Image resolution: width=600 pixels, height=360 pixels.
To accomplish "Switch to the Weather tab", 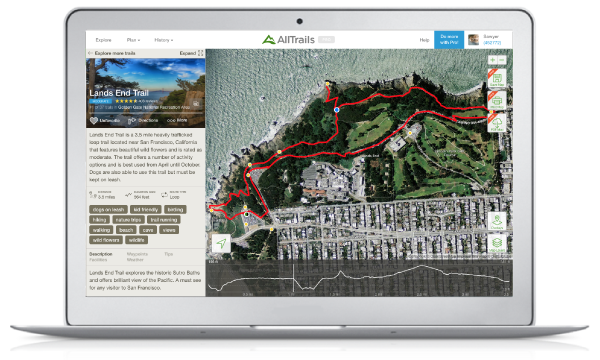I will tap(135, 260).
